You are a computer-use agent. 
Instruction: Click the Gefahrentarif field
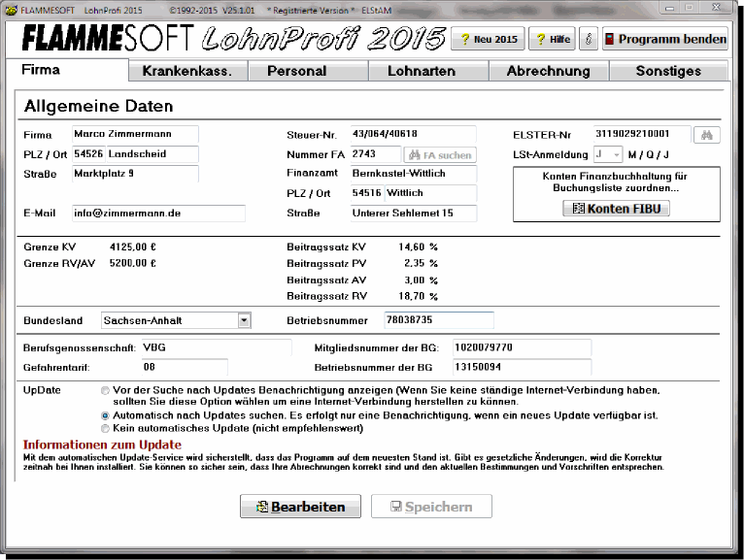click(x=185, y=367)
